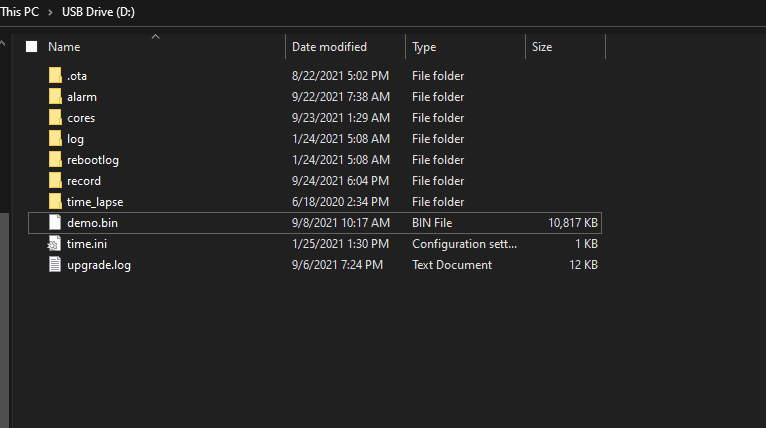Sort files by Type column header

[424, 47]
